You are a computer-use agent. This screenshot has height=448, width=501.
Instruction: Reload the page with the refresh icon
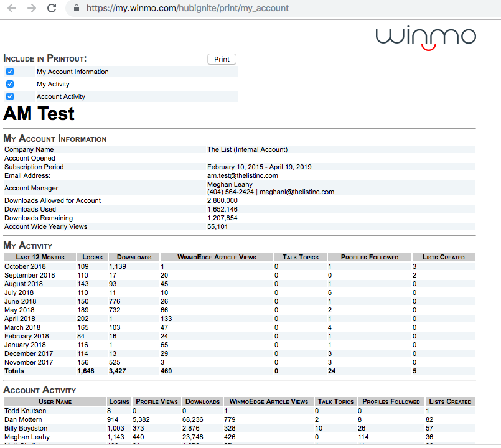52,8
